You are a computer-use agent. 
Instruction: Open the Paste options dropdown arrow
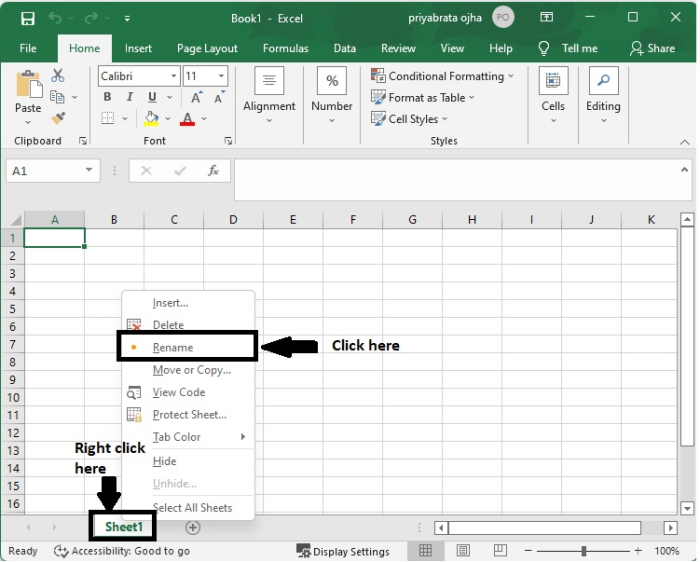tap(28, 122)
